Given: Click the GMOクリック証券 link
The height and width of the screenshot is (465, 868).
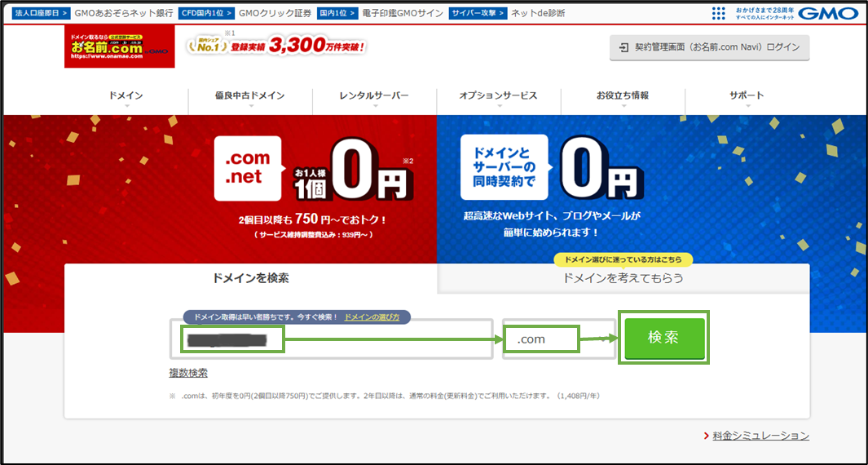Looking at the screenshot, I should [x=275, y=13].
